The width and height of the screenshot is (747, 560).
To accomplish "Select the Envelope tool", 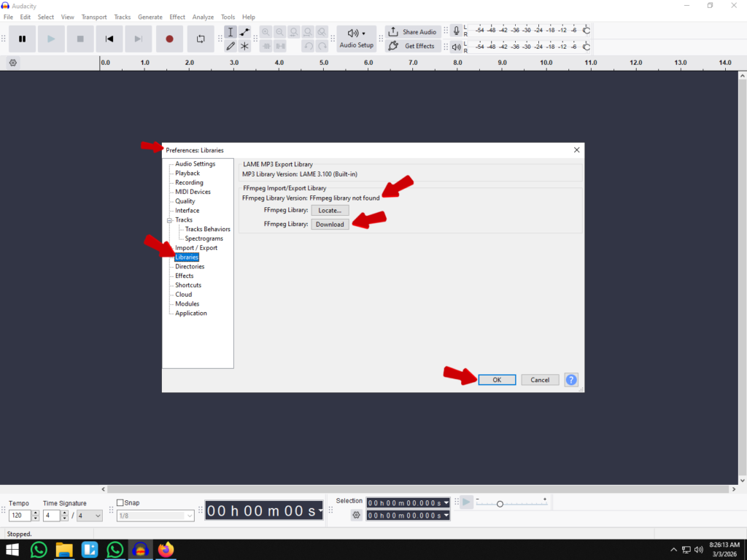I will point(244,32).
